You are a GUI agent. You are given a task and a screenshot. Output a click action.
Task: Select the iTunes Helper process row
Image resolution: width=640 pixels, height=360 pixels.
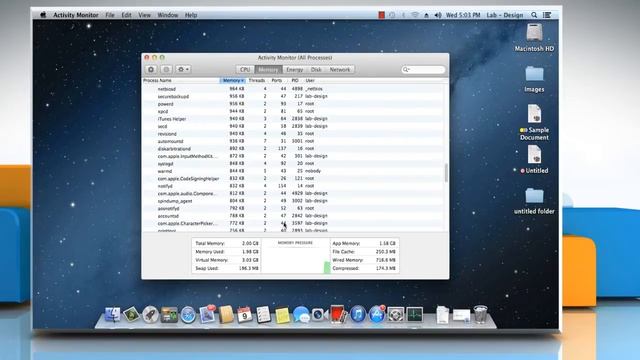(x=293, y=119)
